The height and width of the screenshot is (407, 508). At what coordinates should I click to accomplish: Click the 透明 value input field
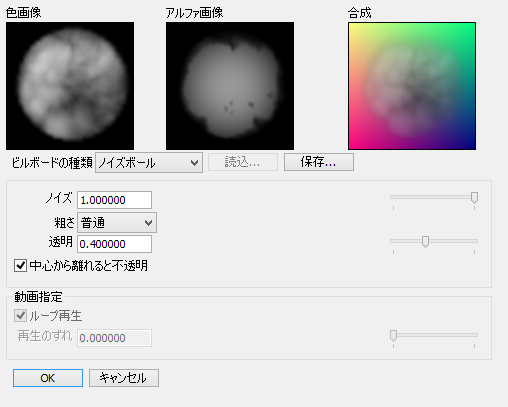point(115,244)
